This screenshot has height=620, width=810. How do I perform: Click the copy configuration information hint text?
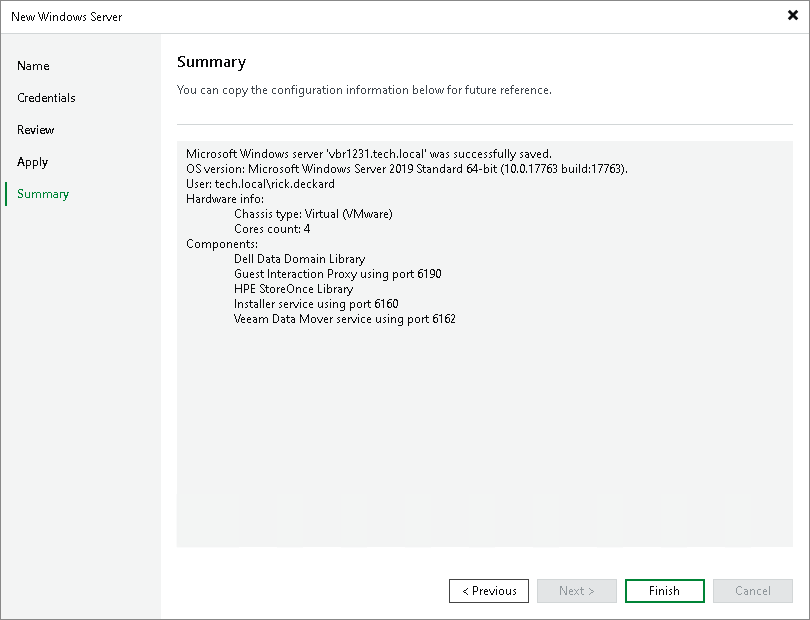pos(364,90)
